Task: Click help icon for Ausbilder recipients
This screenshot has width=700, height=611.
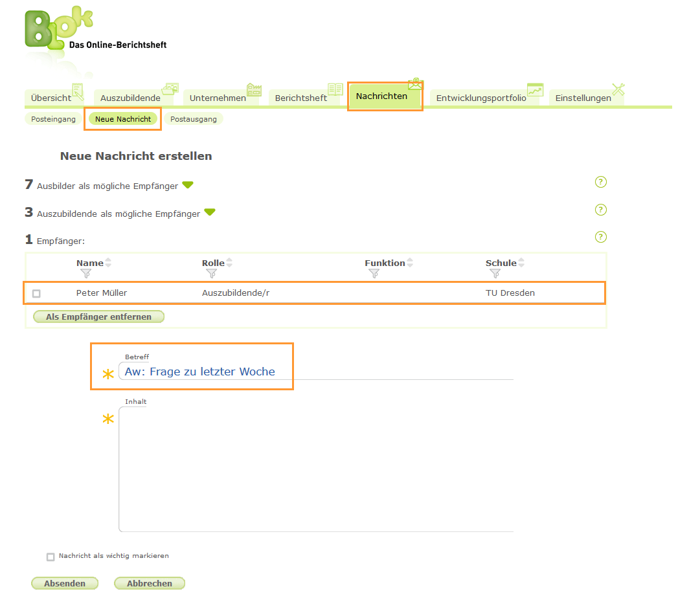Action: click(x=600, y=182)
